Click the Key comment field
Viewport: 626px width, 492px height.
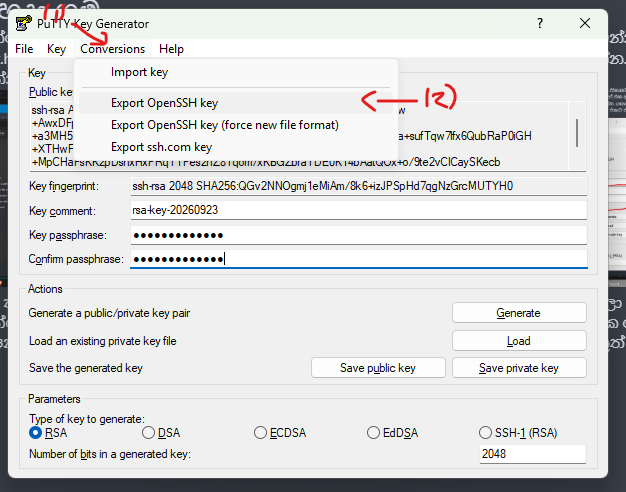(359, 210)
